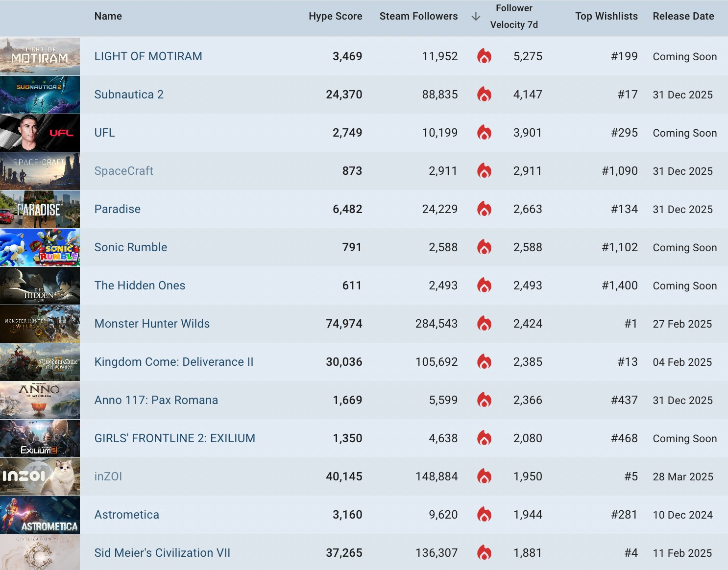
Task: Open The Hidden Ones game link
Action: click(140, 285)
